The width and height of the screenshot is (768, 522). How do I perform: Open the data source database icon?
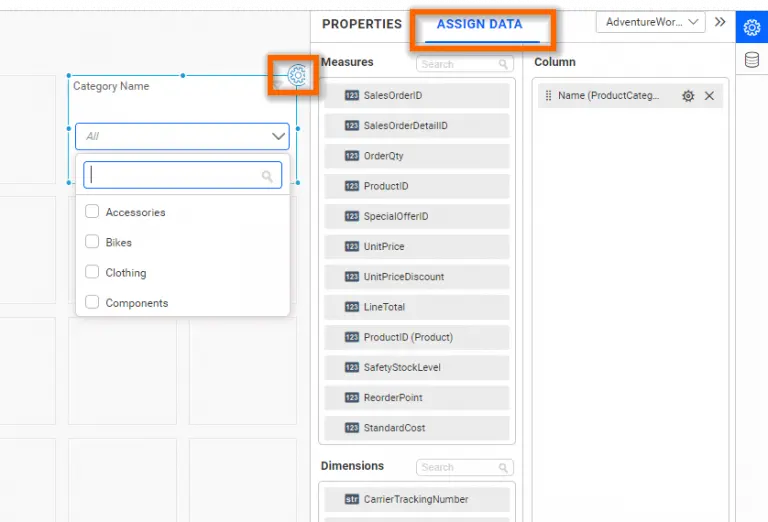pos(752,60)
